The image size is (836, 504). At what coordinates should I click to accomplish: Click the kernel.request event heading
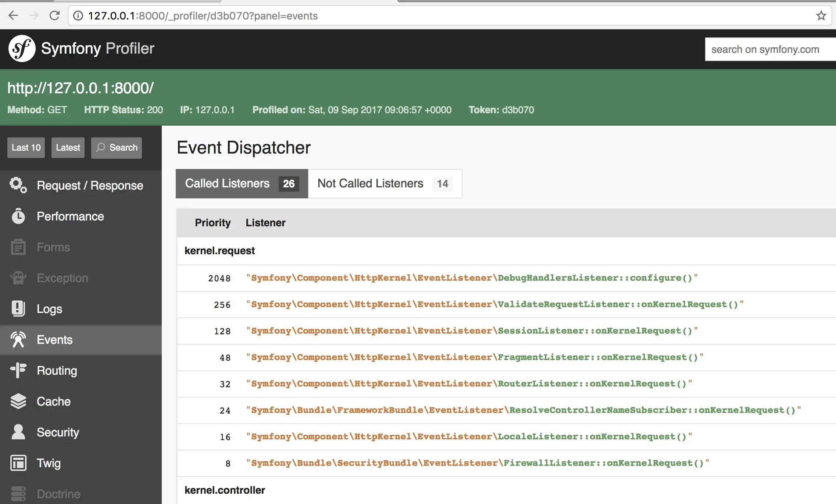click(x=219, y=251)
